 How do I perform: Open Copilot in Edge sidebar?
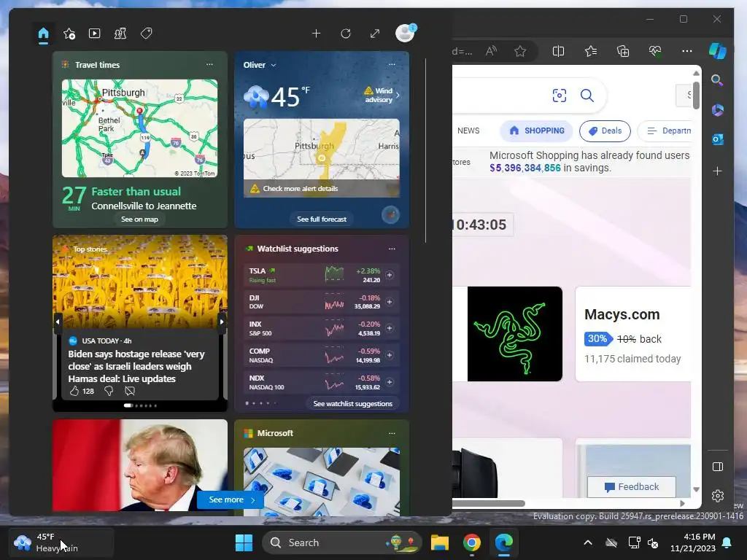(718, 51)
